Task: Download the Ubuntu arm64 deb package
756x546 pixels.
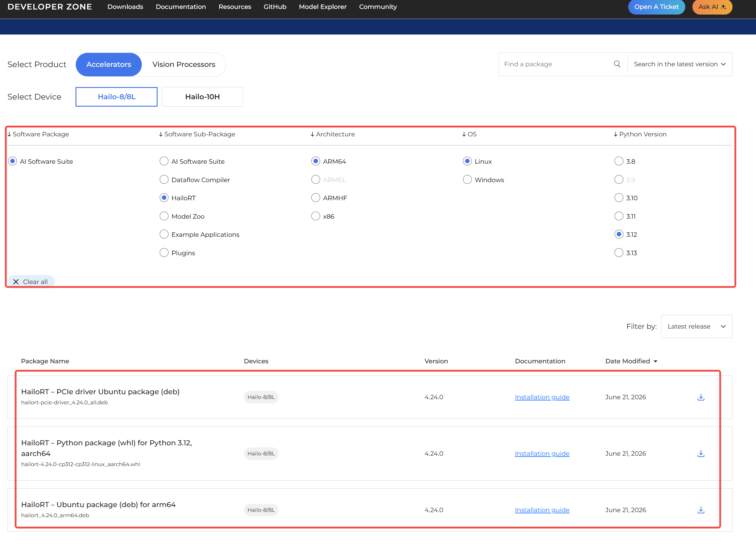Action: click(x=701, y=510)
